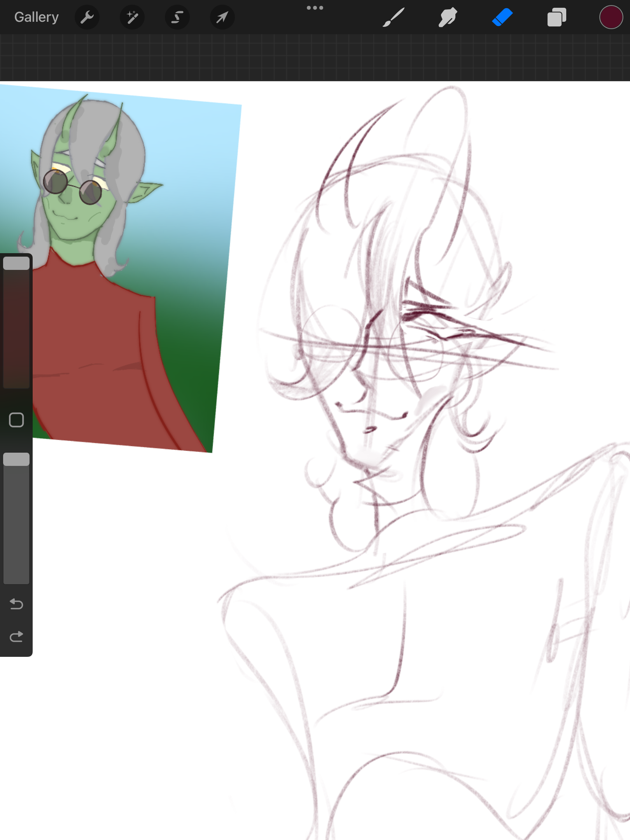Adjust the brush opacity slider

[16, 518]
